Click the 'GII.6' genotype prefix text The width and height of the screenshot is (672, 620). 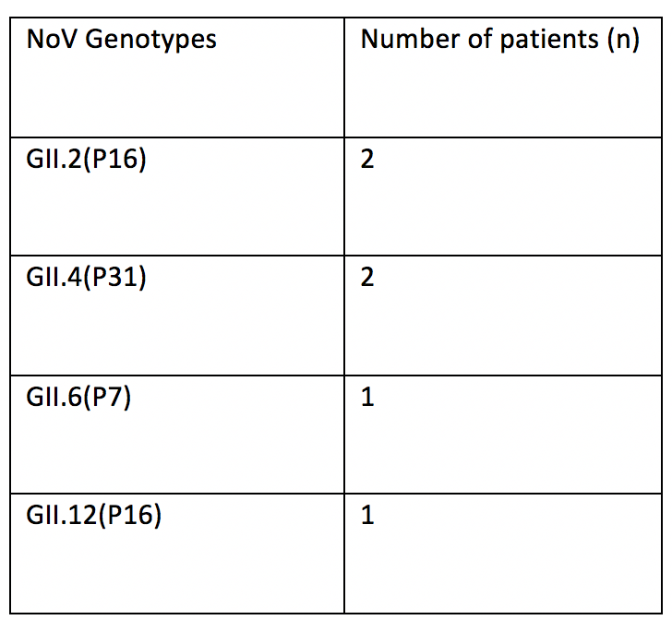(52, 397)
